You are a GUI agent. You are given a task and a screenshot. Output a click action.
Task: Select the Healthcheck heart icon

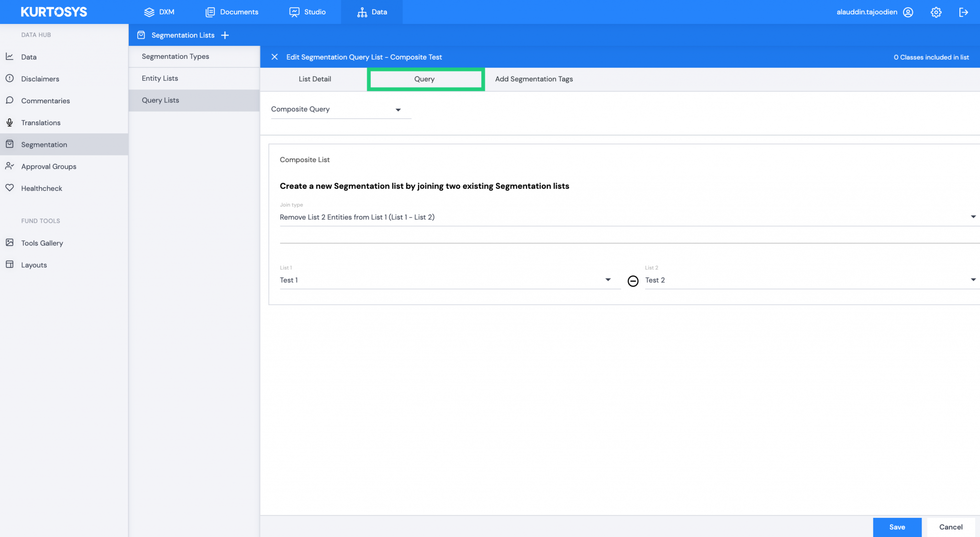10,188
